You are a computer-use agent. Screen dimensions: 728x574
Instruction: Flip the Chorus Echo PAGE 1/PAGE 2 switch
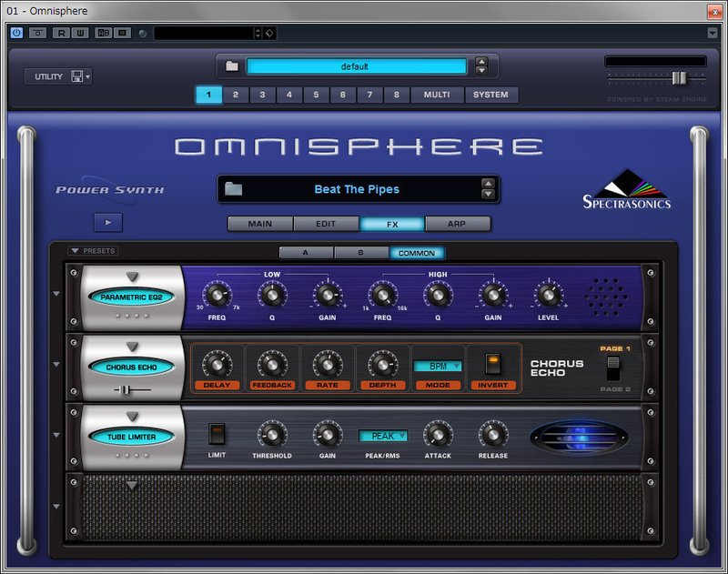tap(613, 368)
